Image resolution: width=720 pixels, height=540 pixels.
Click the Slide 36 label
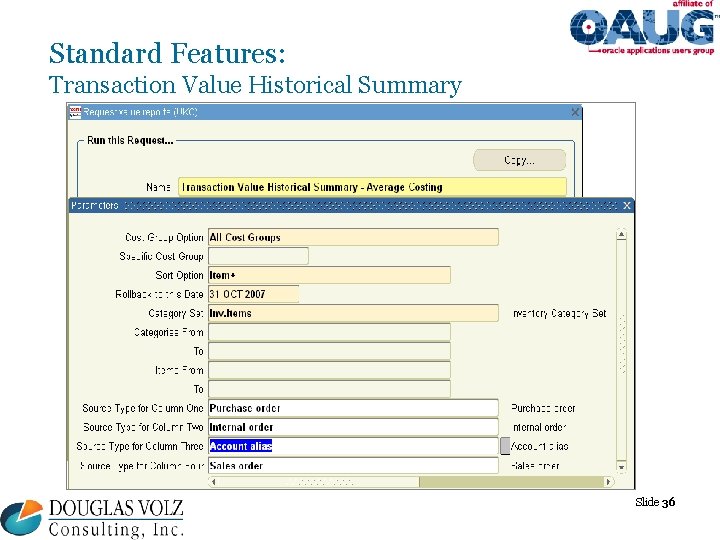click(655, 502)
